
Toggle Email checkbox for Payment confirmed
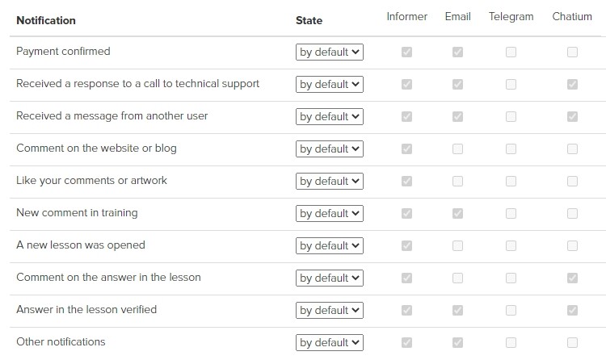(457, 52)
